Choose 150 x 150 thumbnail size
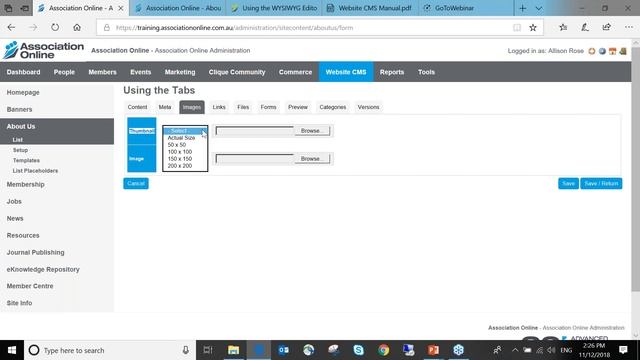 185,159
